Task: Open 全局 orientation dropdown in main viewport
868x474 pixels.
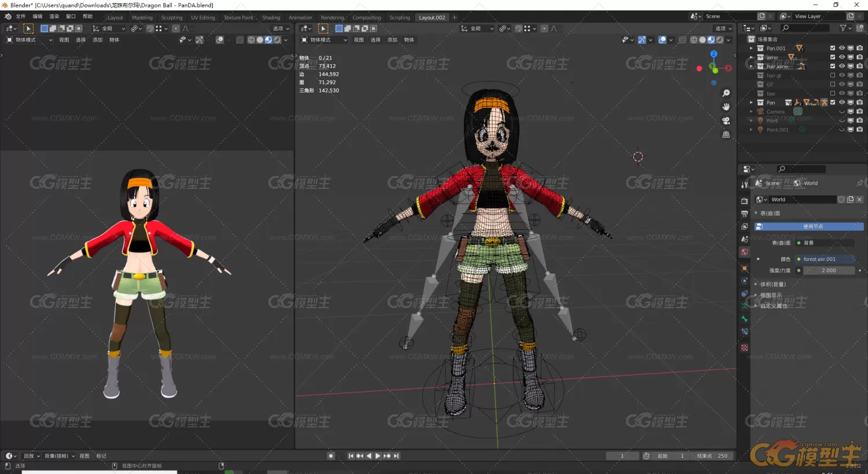Action: point(477,28)
